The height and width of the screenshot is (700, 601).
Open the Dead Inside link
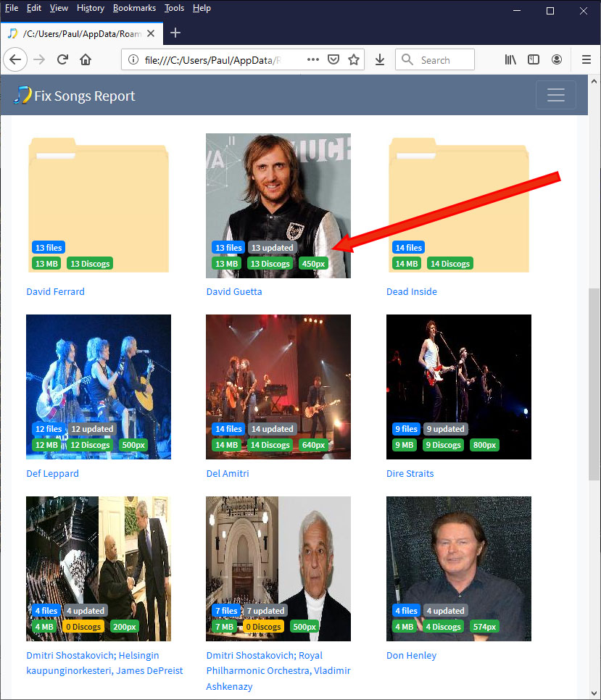click(412, 291)
